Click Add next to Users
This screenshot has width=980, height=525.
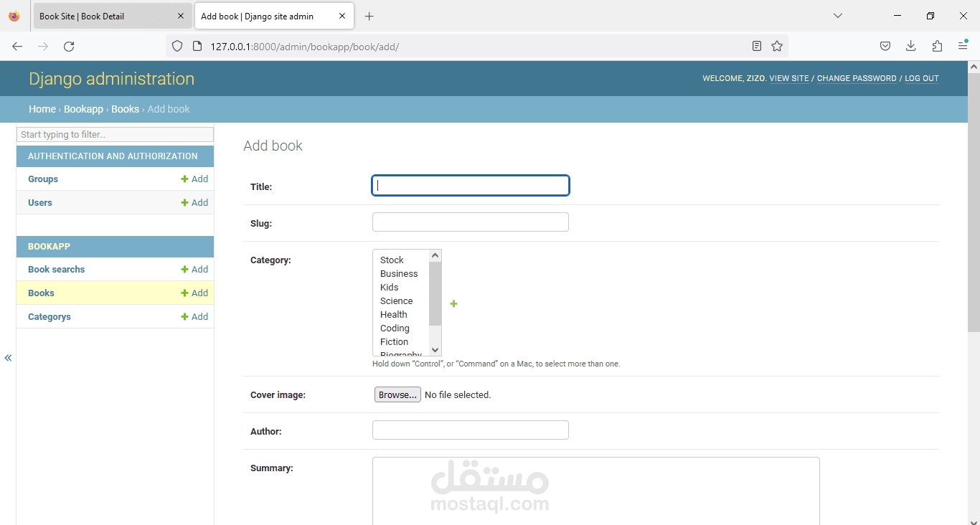(194, 203)
